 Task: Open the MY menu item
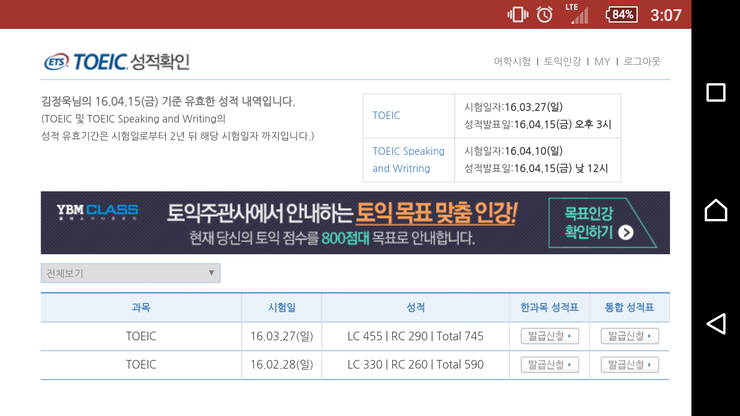[x=602, y=61]
